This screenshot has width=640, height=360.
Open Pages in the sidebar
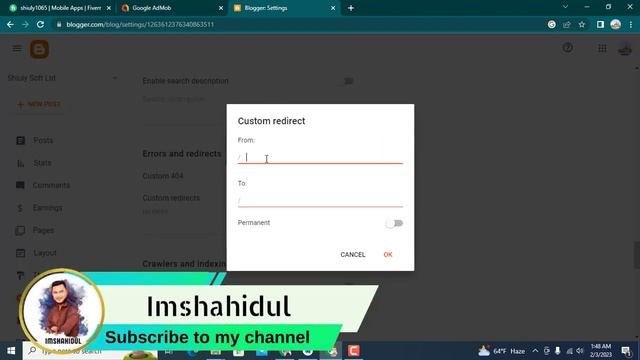pyautogui.click(x=43, y=231)
